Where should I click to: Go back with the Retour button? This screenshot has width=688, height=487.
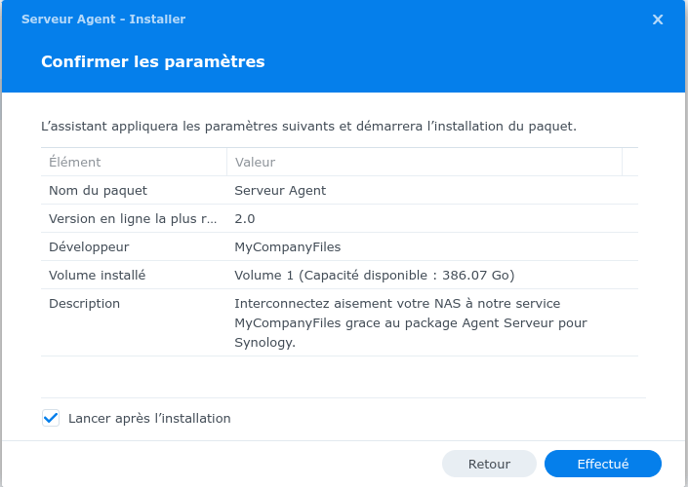click(x=489, y=464)
